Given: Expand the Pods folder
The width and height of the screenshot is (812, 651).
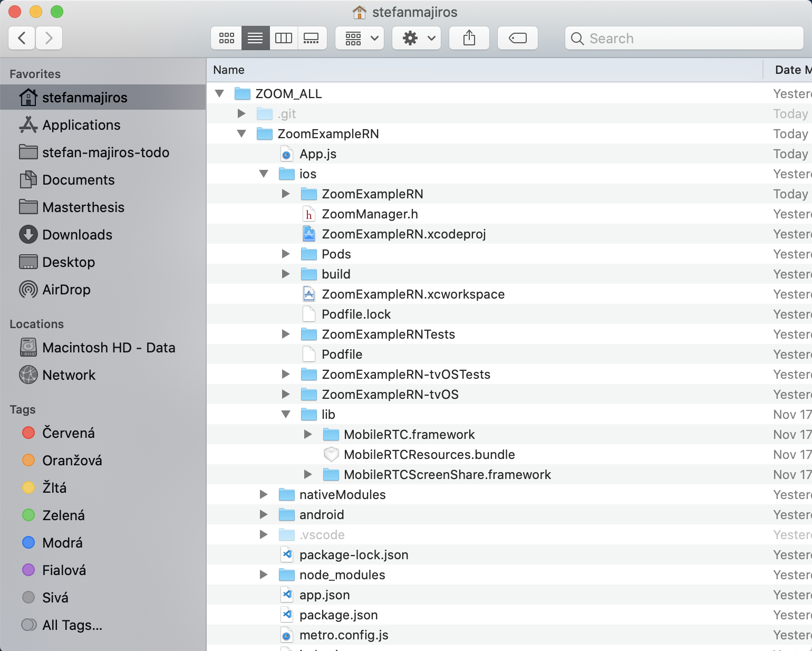Looking at the screenshot, I should [x=286, y=254].
